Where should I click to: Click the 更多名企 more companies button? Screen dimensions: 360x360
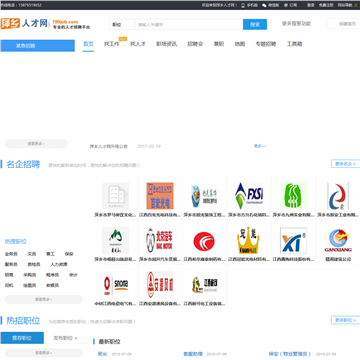[345, 164]
